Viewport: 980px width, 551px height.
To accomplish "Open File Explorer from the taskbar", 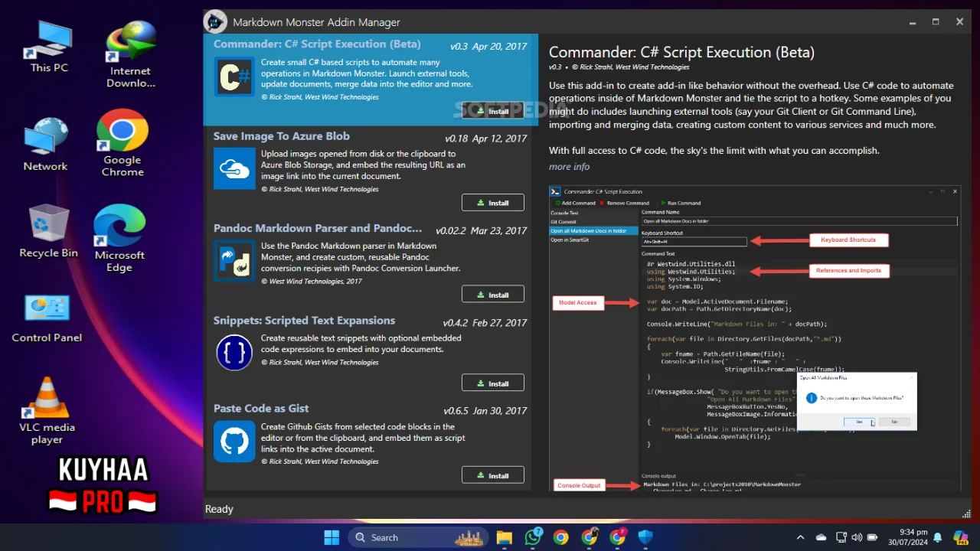I will click(504, 537).
